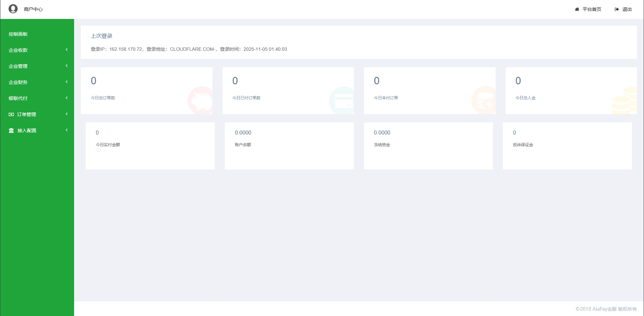Go to 平台首页 link
The image size is (644, 316).
tap(592, 9)
